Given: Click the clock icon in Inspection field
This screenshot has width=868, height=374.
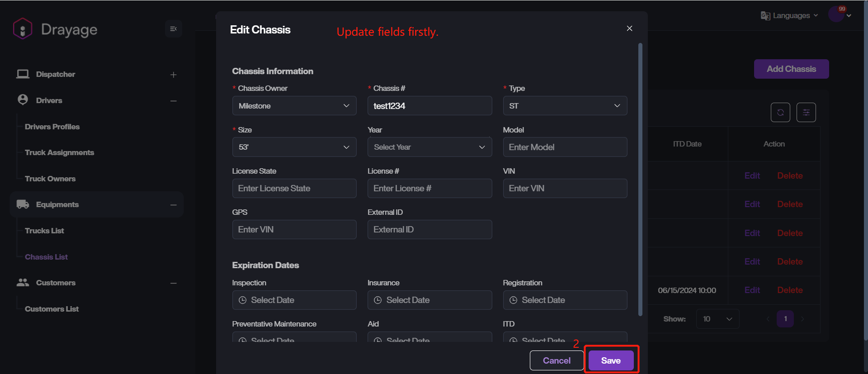Looking at the screenshot, I should (242, 300).
